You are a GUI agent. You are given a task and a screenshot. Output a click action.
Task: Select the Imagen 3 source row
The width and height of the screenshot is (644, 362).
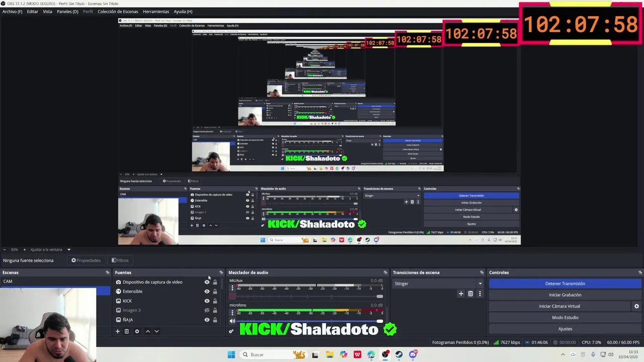pos(168,310)
